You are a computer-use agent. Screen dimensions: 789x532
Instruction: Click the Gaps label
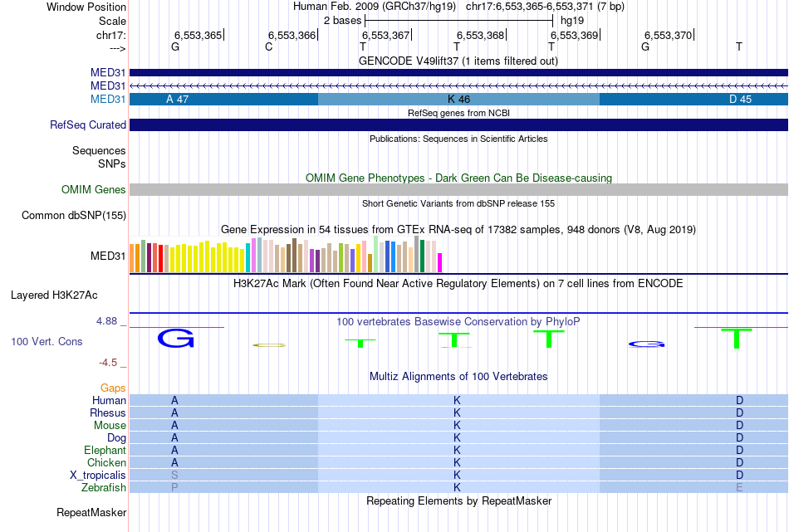coord(113,388)
